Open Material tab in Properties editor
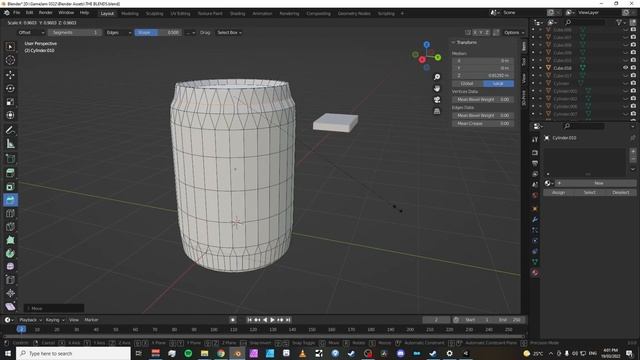This screenshot has height=360, width=640. (x=535, y=273)
